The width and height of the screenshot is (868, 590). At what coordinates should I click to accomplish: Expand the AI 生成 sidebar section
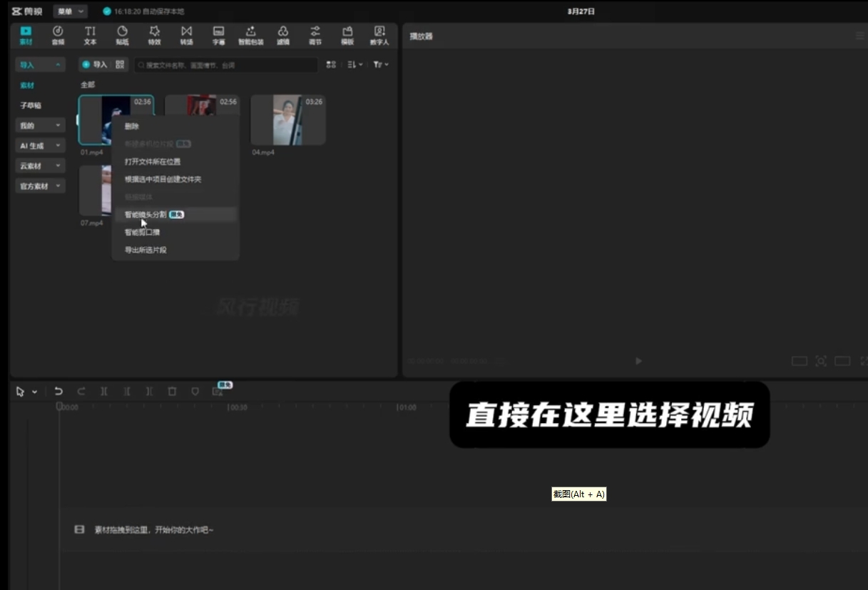click(40, 146)
